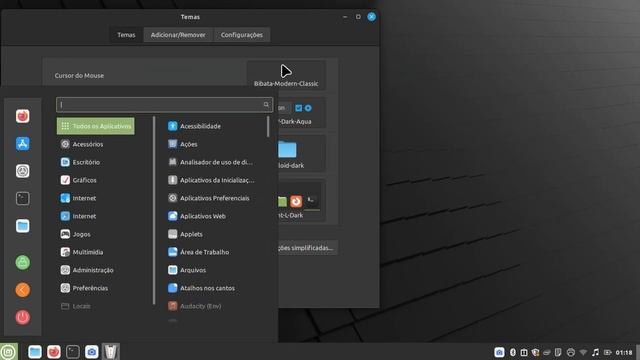Select the Todos os Aplicativos category

[96, 126]
